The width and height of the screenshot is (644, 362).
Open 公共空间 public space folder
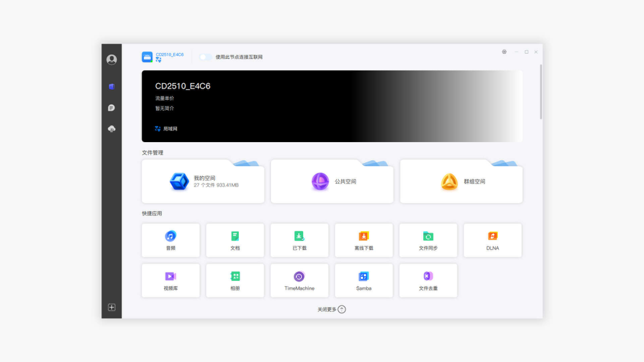(332, 181)
